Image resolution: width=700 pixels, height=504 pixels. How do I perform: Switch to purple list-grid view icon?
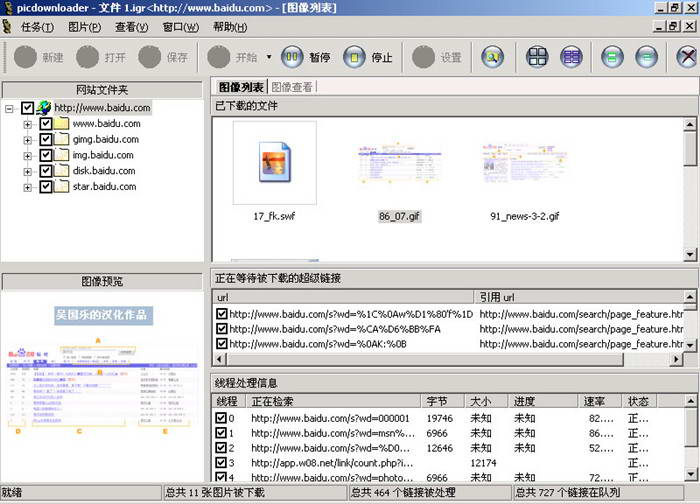click(x=571, y=57)
